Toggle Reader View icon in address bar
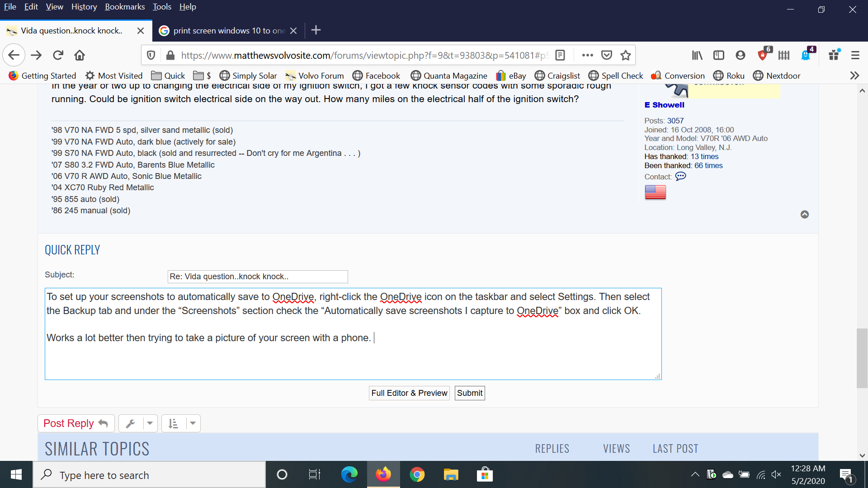 click(x=560, y=55)
